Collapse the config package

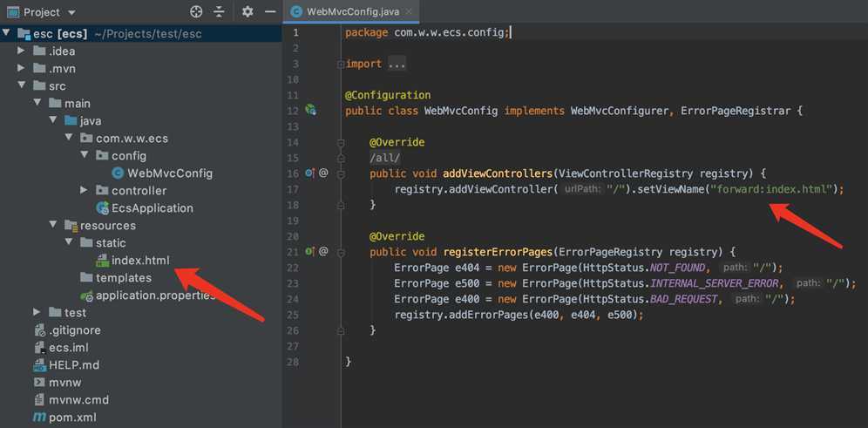pyautogui.click(x=85, y=155)
